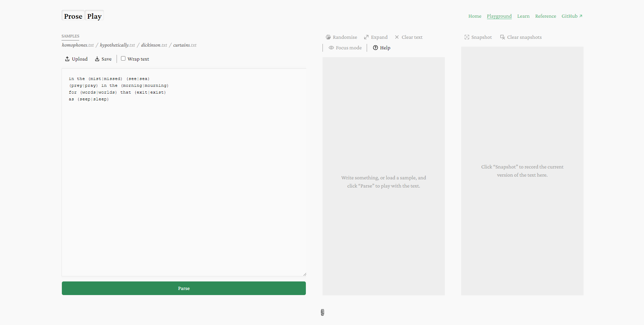The image size is (644, 325).
Task: Click the text '(mist|missed)' in the editor
Action: (x=105, y=79)
